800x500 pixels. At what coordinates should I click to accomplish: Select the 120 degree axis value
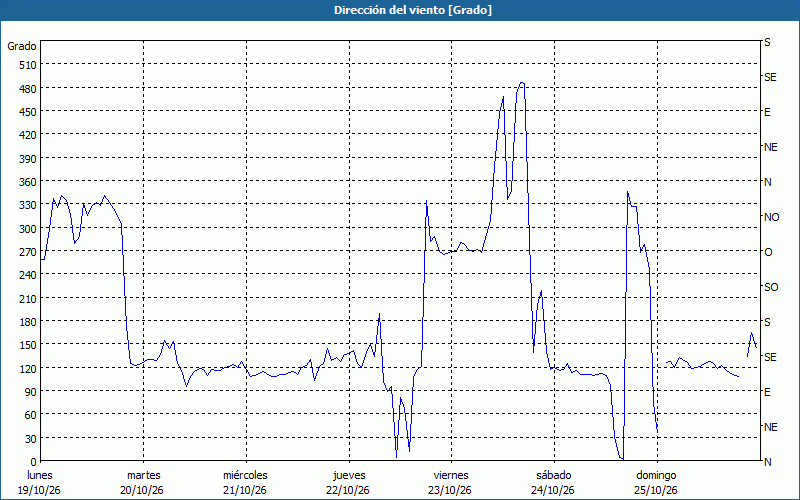pyautogui.click(x=27, y=368)
